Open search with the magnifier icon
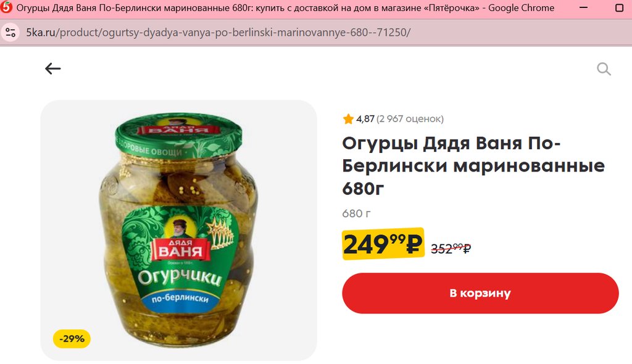The height and width of the screenshot is (364, 632). 604,69
